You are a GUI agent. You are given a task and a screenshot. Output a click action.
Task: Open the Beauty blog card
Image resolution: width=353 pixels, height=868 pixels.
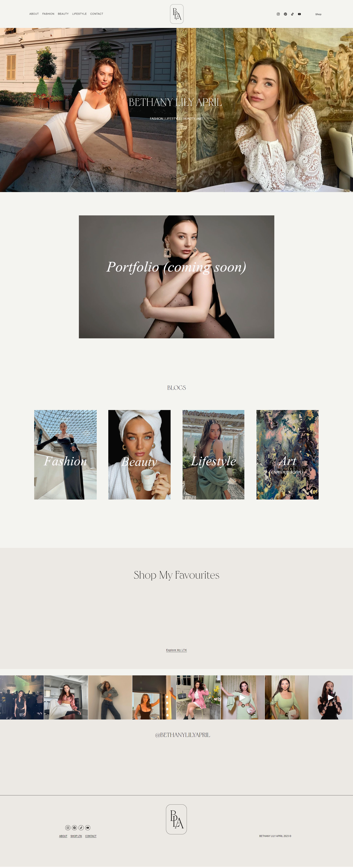click(139, 455)
